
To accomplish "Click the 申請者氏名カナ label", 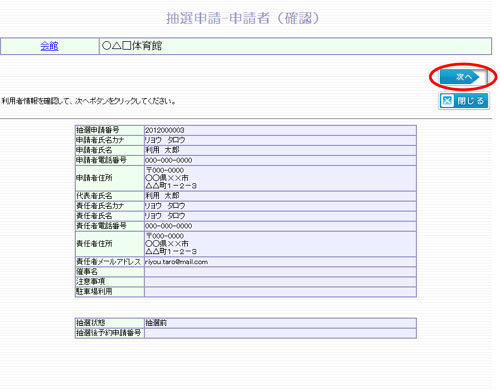I will [x=100, y=140].
